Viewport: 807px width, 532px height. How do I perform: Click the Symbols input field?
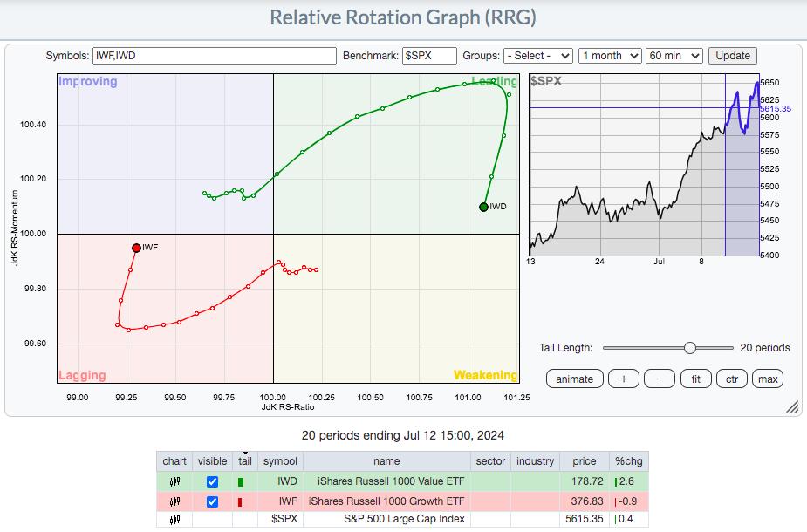(x=214, y=56)
